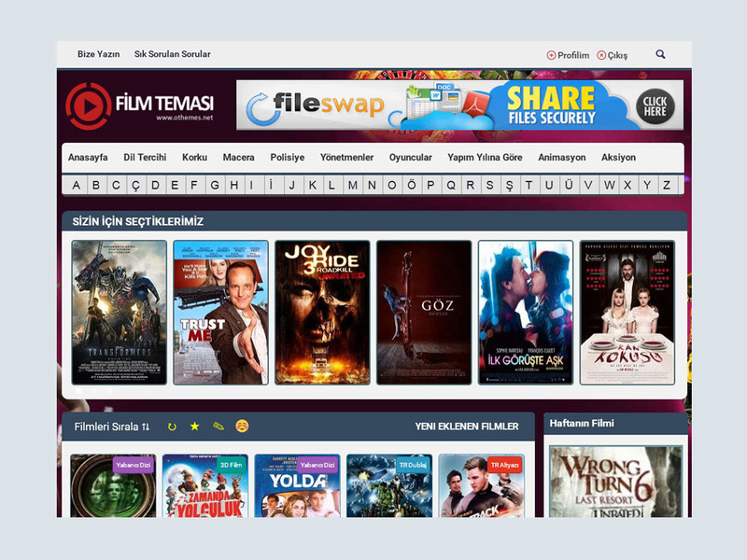This screenshot has width=747, height=560.
Task: Open the İlk Görüşte Aşk poster
Action: point(526,313)
